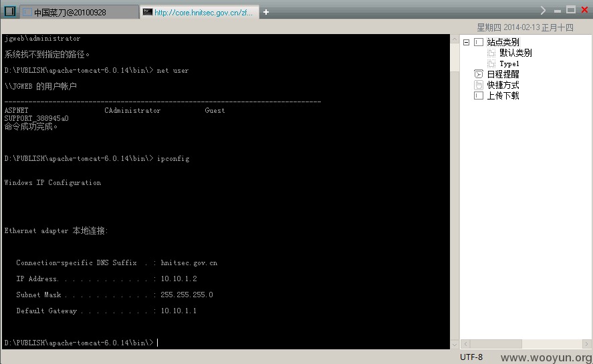Click the '\\JGWEB 的用户帐户' line
593x364 pixels.
click(x=41, y=86)
